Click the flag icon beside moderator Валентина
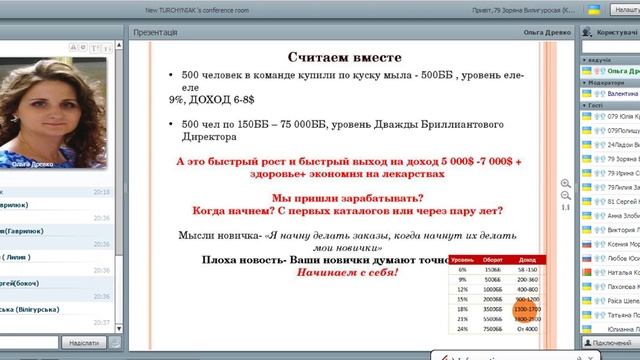This screenshot has height=360, width=640. (x=587, y=93)
